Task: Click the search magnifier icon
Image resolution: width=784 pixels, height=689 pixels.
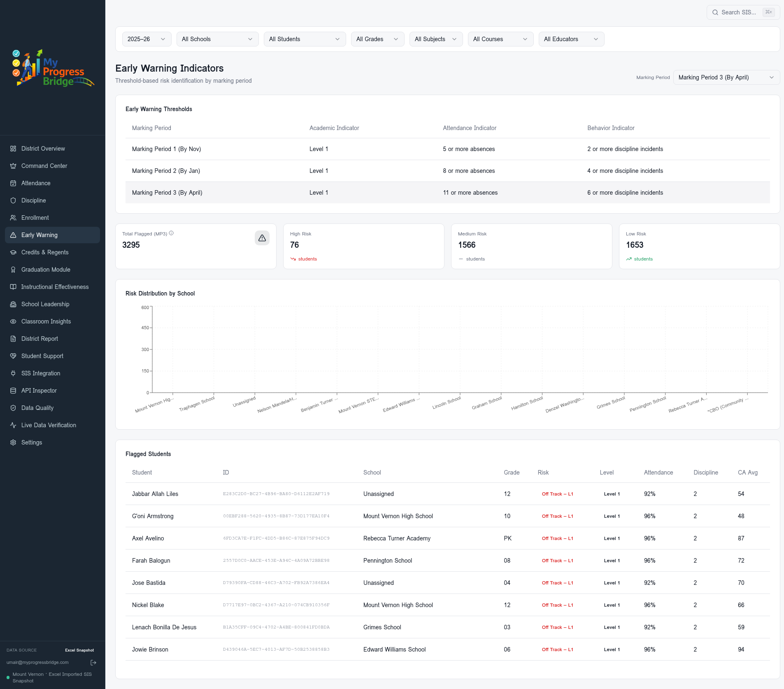Action: pos(715,12)
